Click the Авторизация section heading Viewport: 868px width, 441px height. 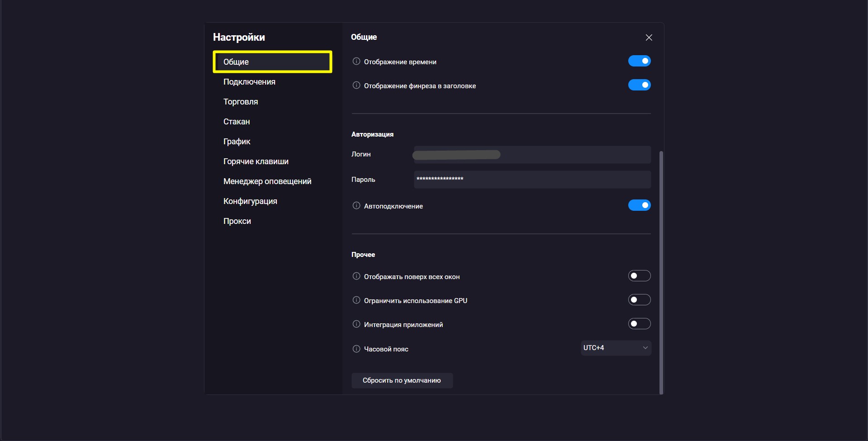tap(372, 134)
